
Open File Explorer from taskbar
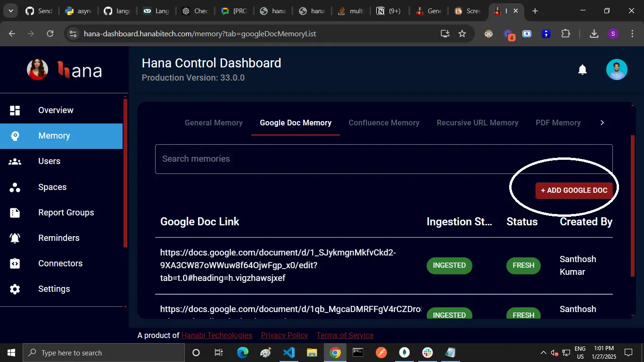[312, 353]
